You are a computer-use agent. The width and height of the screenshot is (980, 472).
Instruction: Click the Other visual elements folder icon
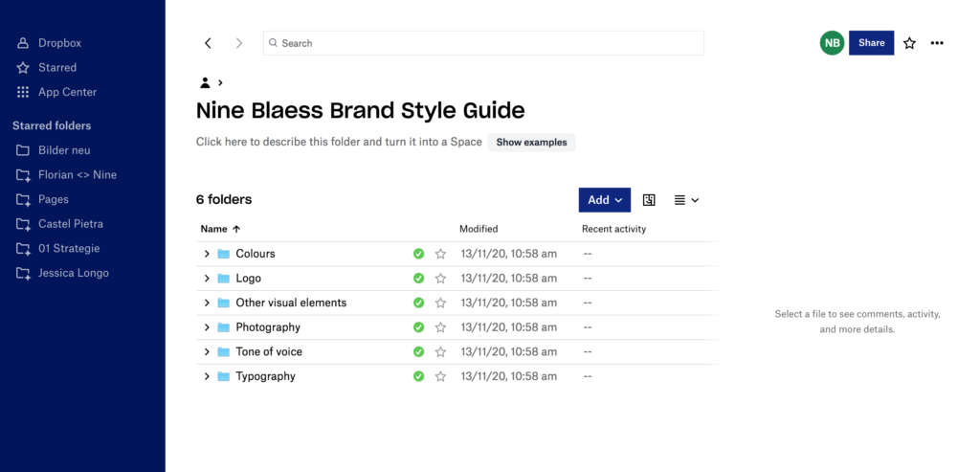pyautogui.click(x=224, y=303)
